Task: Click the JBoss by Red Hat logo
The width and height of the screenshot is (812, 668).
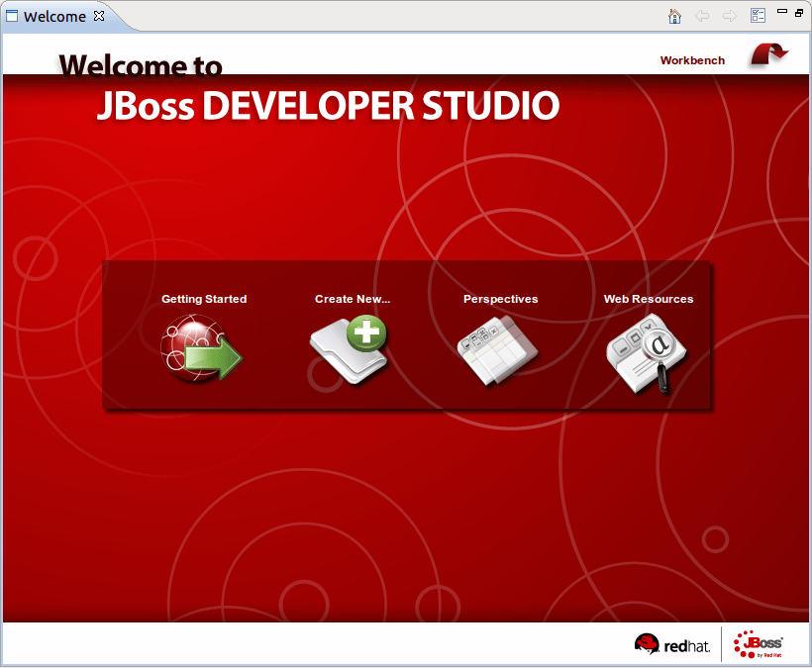Action: click(762, 643)
